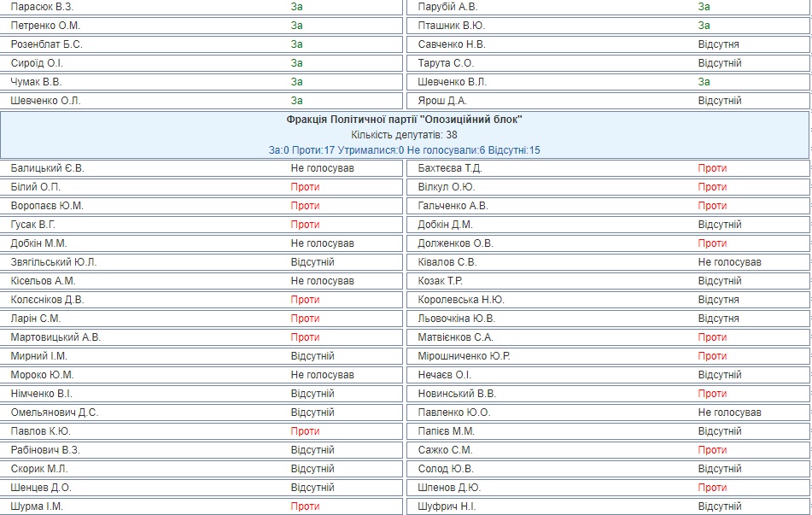Screen dimensions: 812x515
Task: Click the name Ківалов С.В.
Action: pyautogui.click(x=447, y=262)
